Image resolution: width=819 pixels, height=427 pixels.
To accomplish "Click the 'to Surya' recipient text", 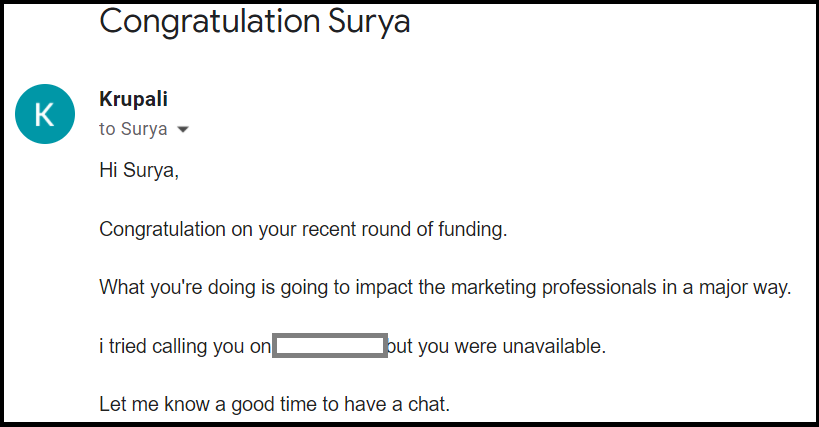I will click(133, 129).
